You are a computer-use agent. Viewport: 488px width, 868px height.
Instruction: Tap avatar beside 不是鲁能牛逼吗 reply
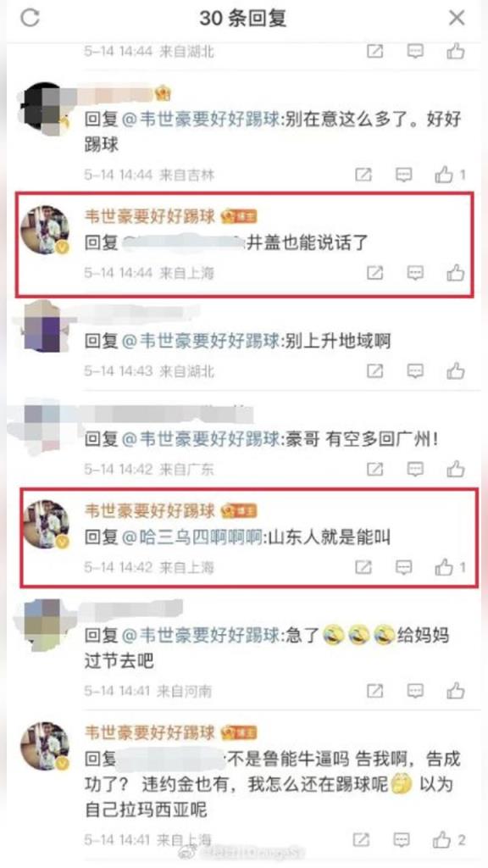(45, 746)
